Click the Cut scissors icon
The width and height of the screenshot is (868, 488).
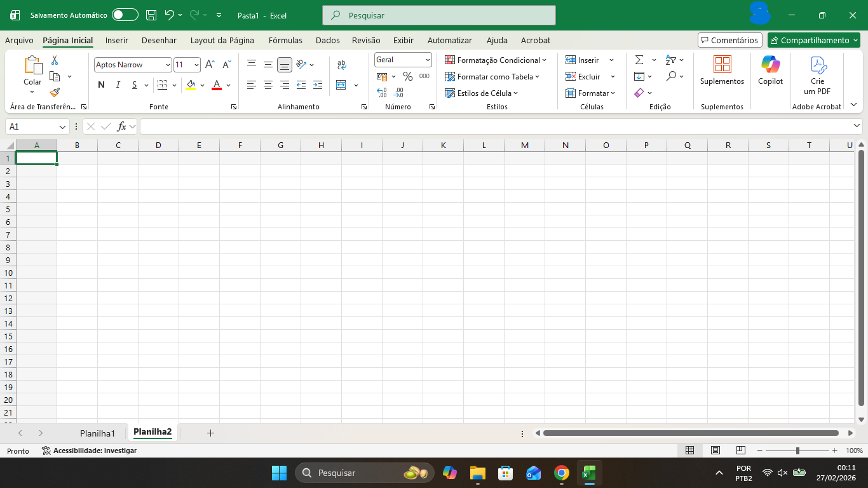click(x=55, y=60)
